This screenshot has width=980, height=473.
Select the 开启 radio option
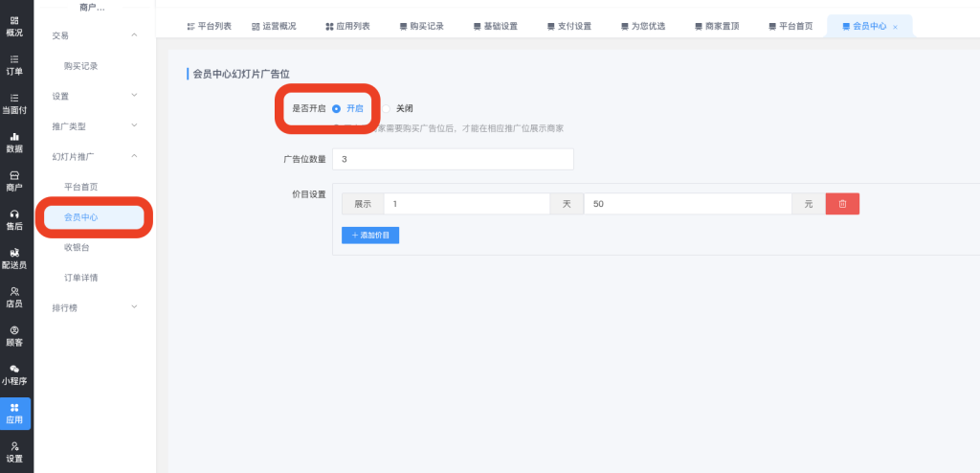point(337,109)
